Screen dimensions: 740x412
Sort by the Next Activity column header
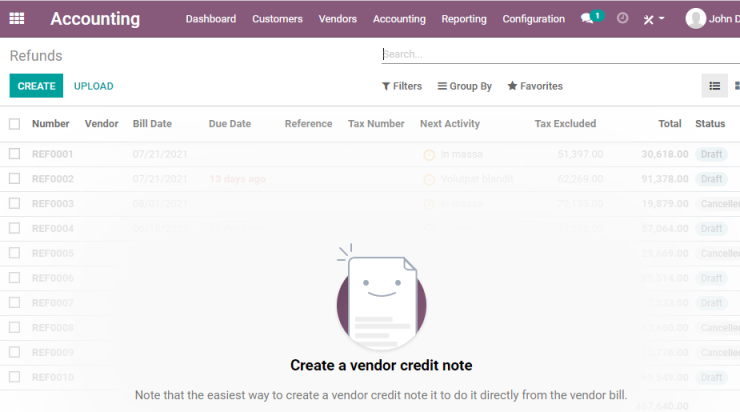pyautogui.click(x=450, y=124)
